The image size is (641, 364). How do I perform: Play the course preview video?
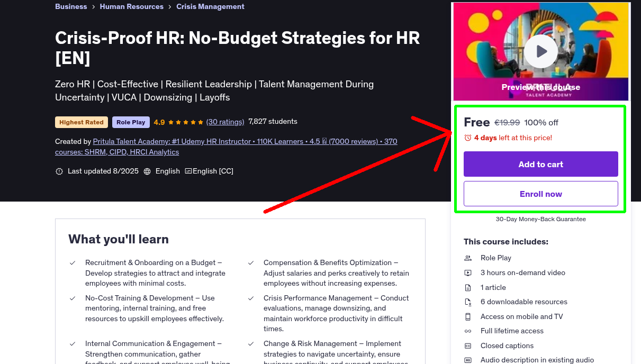[540, 51]
